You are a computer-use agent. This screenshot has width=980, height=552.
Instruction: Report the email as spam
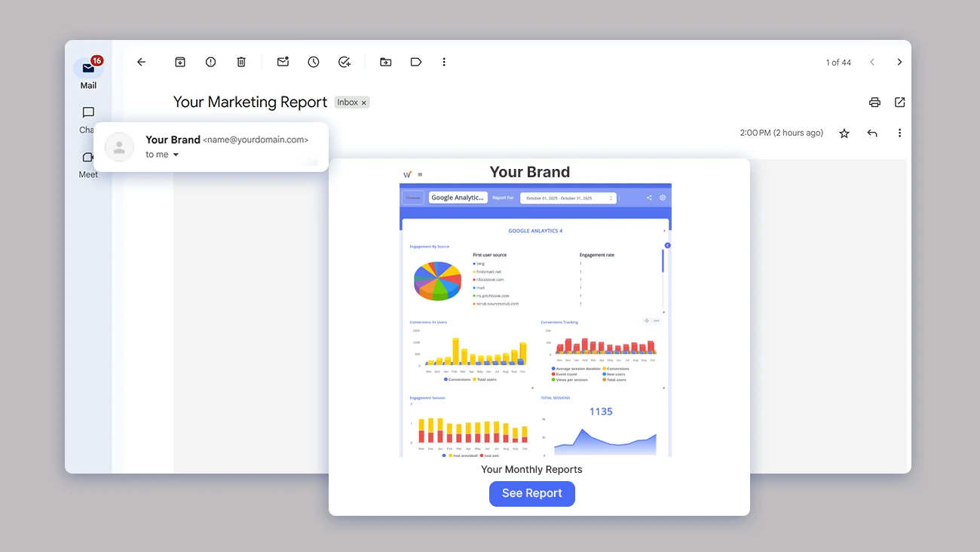point(210,62)
